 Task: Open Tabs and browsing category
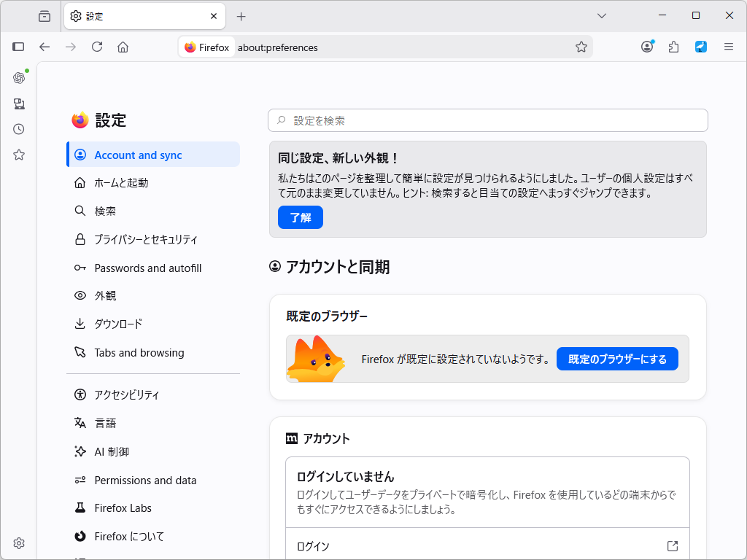point(153,353)
